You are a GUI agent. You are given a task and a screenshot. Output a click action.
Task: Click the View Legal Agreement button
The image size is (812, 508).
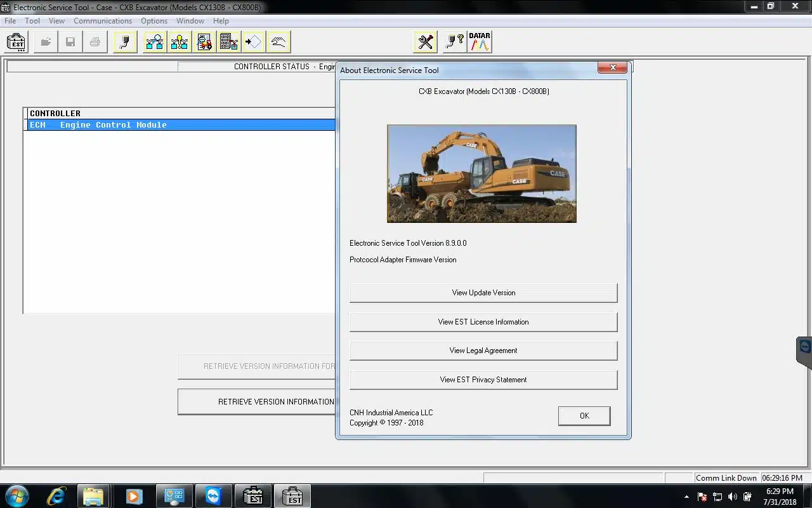483,351
